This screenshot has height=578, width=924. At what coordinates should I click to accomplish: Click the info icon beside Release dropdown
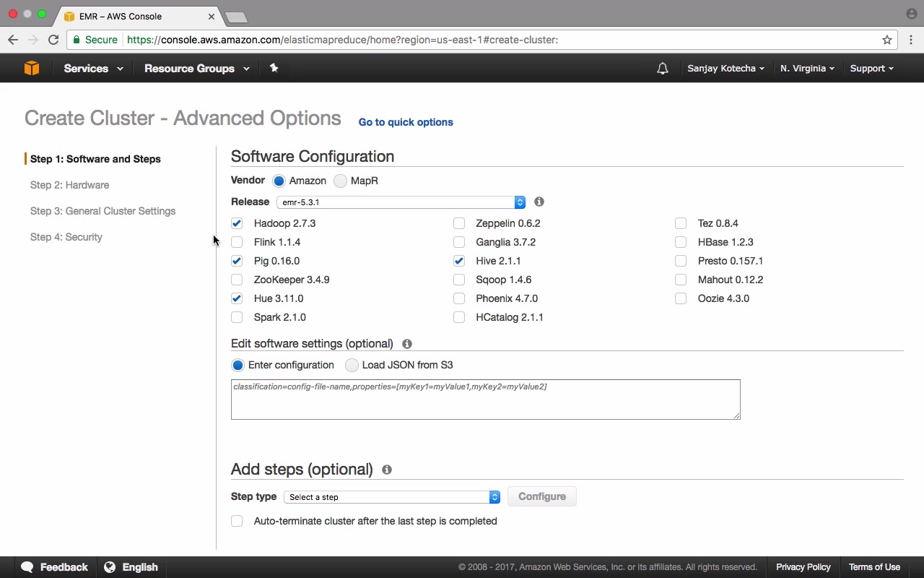[539, 202]
